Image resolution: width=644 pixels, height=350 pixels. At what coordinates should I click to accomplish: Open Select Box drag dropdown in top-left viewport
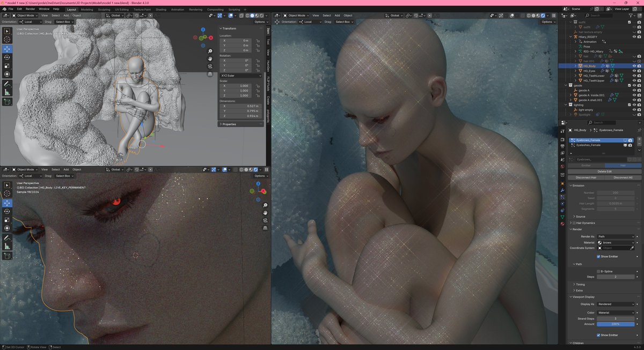64,22
